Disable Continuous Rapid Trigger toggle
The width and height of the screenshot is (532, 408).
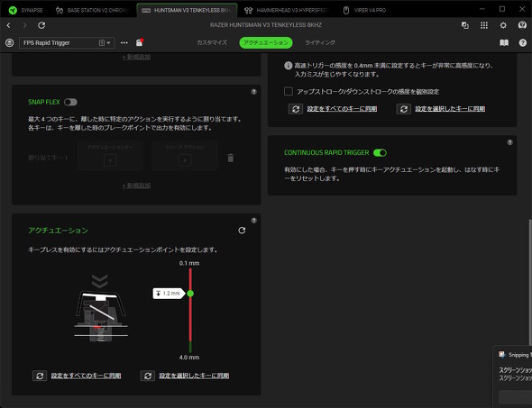(380, 153)
